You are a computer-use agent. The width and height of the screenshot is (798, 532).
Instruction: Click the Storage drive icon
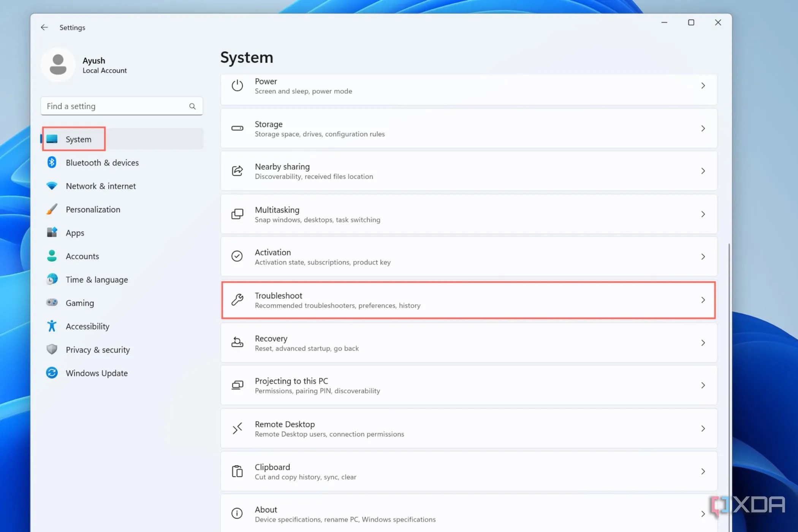click(x=237, y=128)
